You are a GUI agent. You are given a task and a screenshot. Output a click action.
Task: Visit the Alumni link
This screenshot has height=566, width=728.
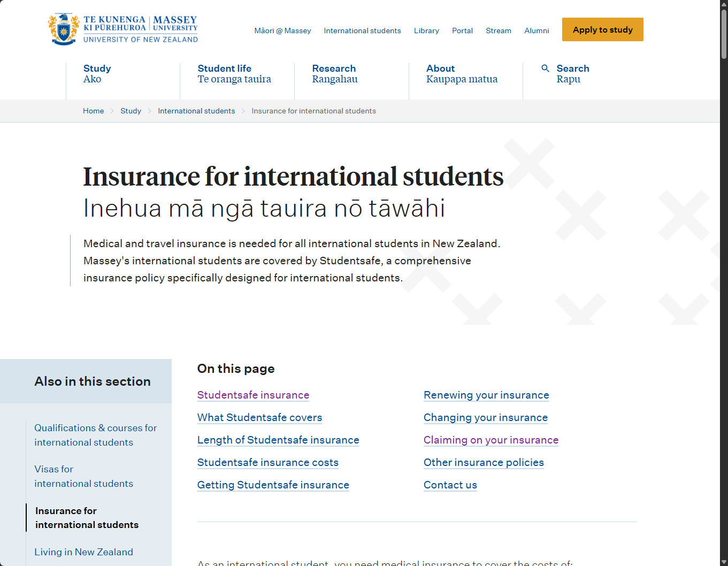(x=537, y=30)
